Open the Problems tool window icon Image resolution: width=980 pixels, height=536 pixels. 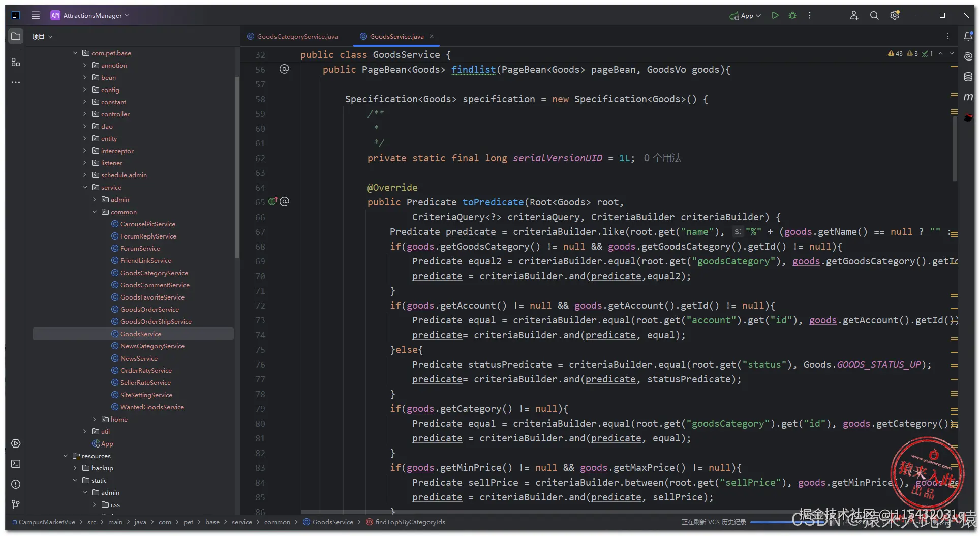tap(16, 484)
